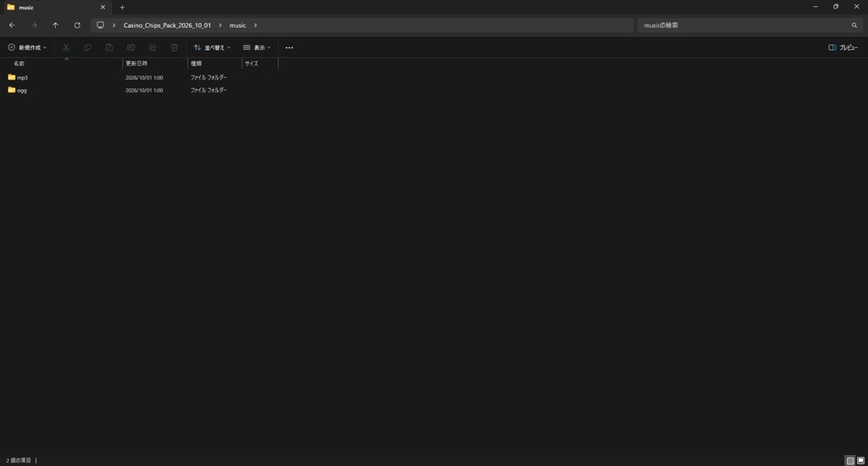Toggle the プレビュー preview pane
Image resolution: width=868 pixels, height=466 pixels.
point(843,47)
